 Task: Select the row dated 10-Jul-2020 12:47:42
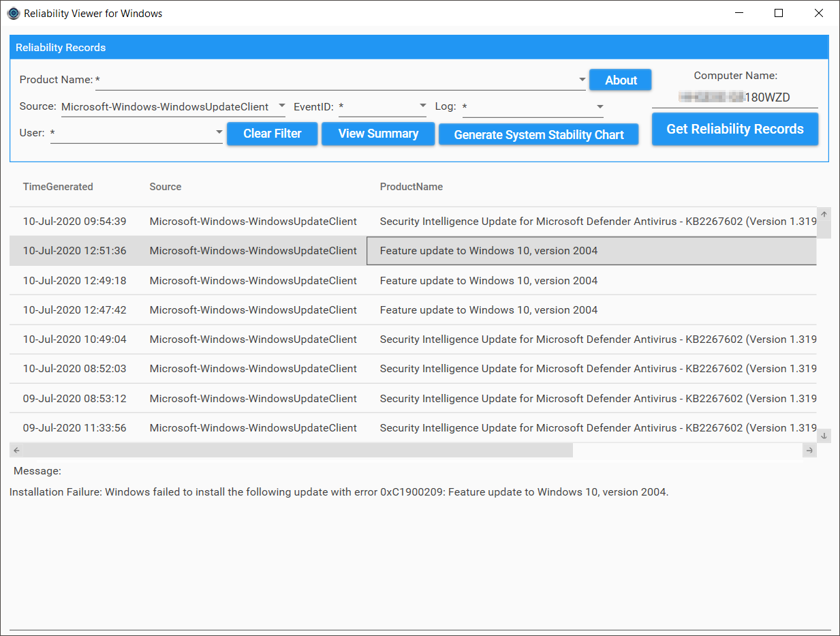[413, 309]
